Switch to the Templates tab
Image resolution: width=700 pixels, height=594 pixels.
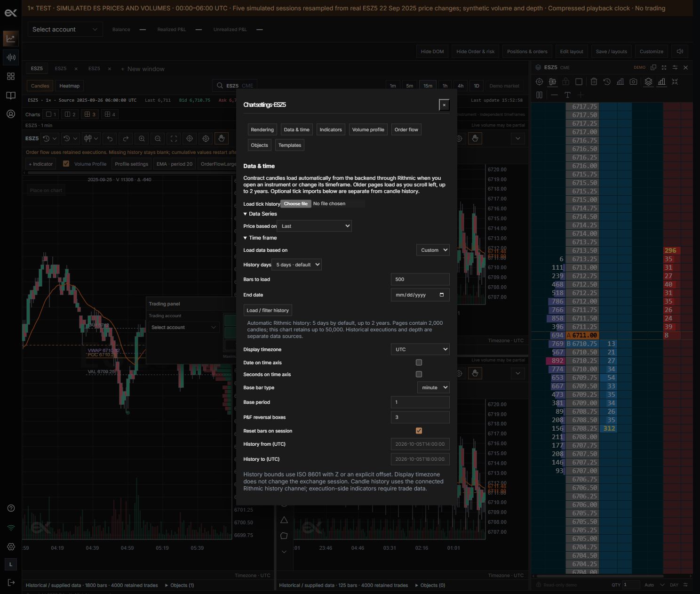(x=290, y=145)
